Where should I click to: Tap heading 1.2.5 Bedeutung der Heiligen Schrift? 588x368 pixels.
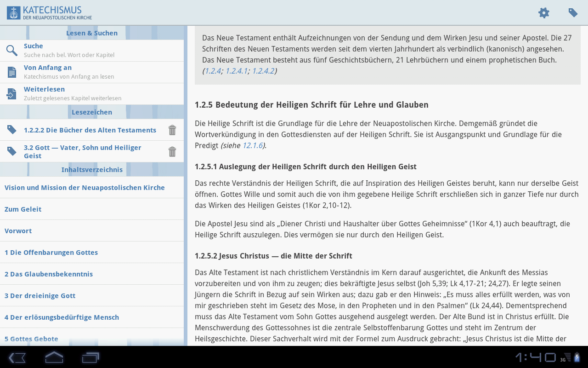coord(311,105)
